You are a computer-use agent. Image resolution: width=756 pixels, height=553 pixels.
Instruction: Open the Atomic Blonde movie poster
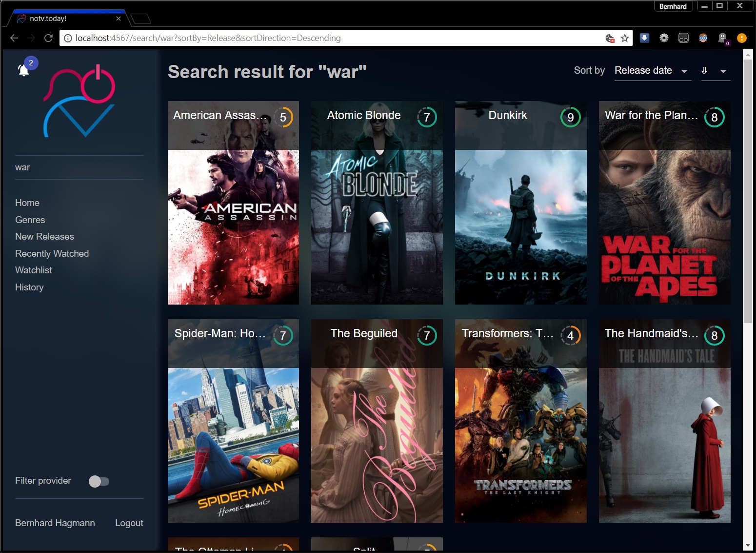[377, 220]
